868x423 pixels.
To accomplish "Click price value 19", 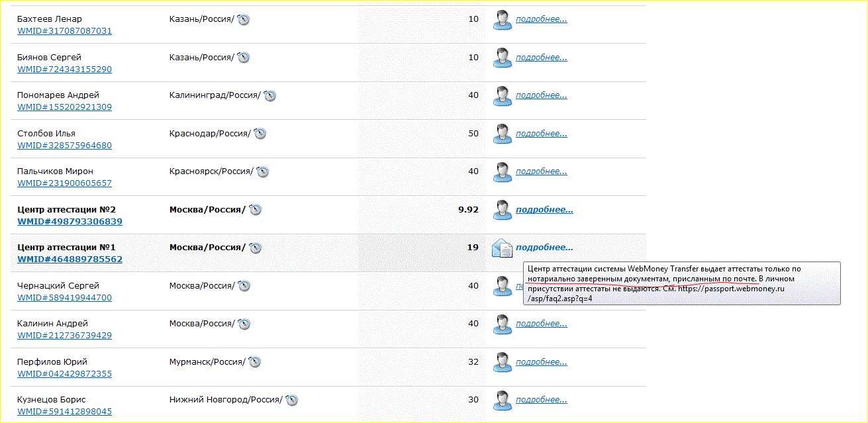I will click(473, 248).
